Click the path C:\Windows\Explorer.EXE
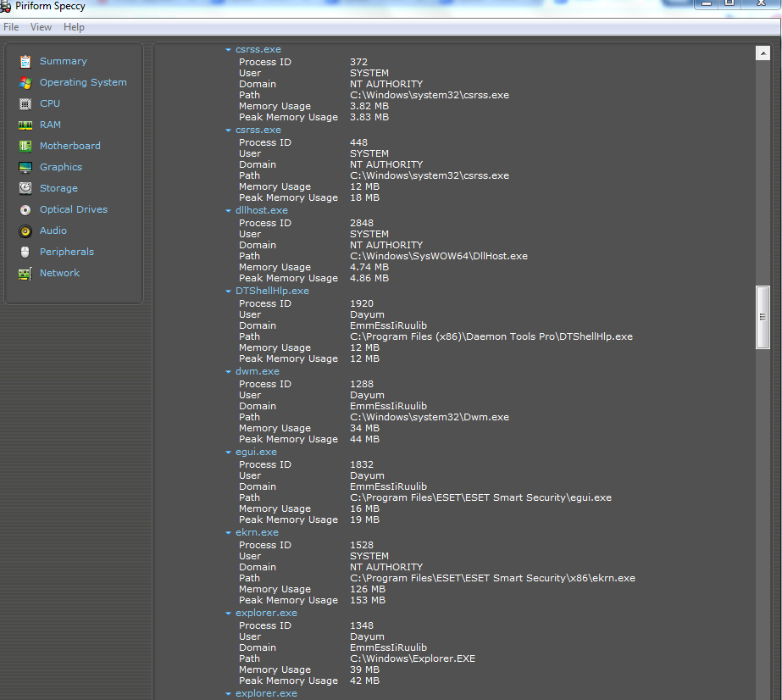 click(413, 658)
